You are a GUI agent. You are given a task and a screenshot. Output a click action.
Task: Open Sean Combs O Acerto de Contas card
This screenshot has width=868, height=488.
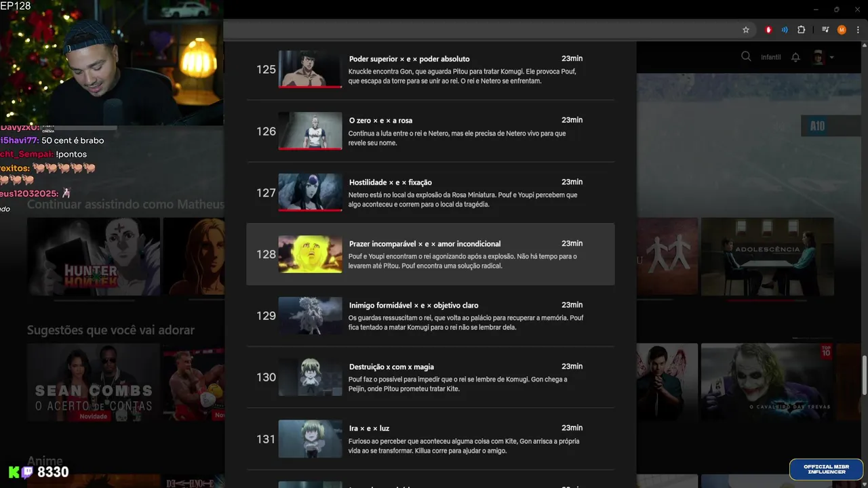pyautogui.click(x=94, y=382)
